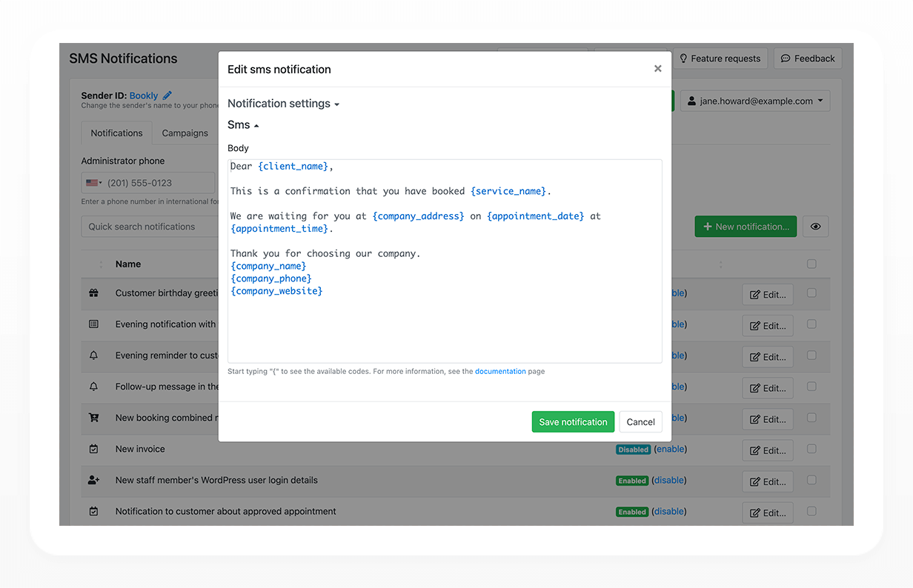Screen dimensions: 913x588
Task: Click the {client_name} placeholder in body
Action: (293, 167)
